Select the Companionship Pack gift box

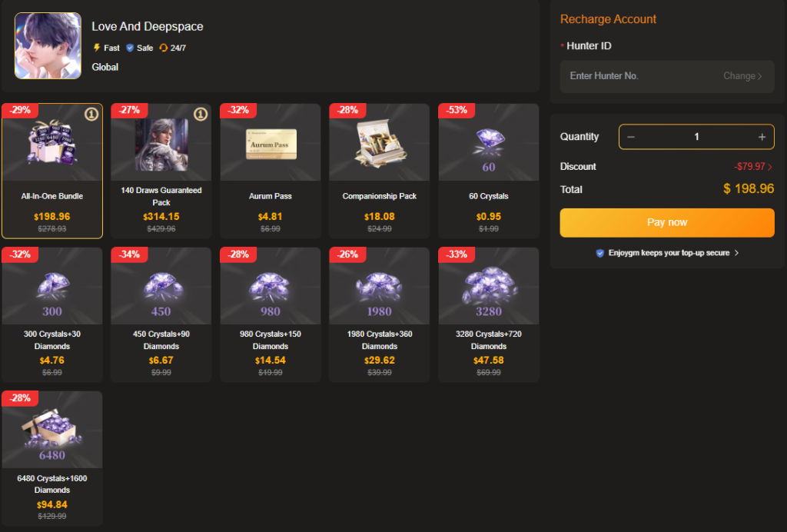(x=380, y=142)
